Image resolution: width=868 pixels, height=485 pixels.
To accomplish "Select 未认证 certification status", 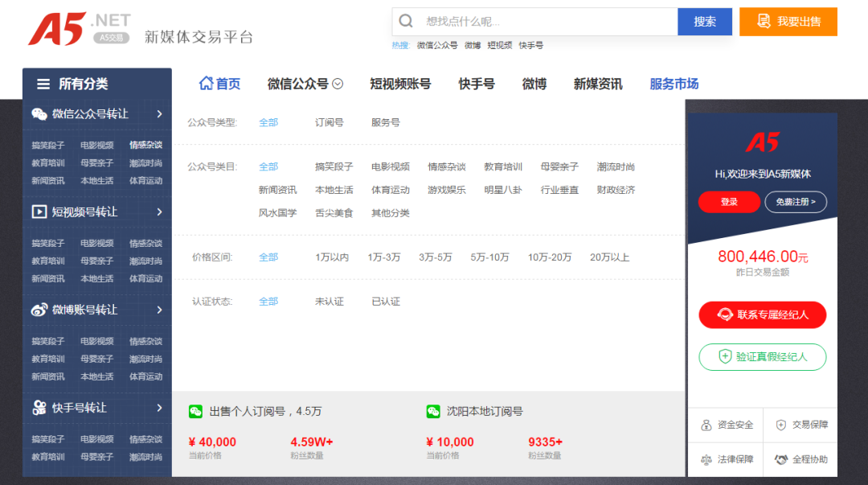I will pyautogui.click(x=329, y=302).
